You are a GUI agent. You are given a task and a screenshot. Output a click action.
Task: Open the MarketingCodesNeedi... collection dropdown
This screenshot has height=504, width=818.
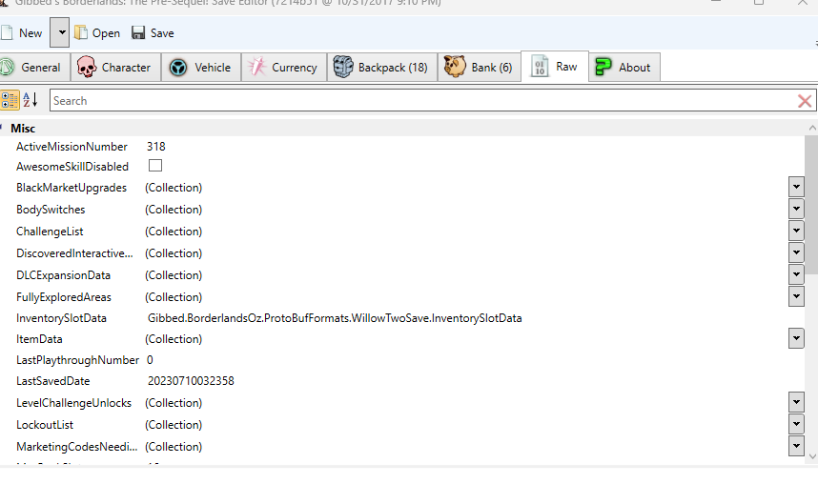click(796, 446)
